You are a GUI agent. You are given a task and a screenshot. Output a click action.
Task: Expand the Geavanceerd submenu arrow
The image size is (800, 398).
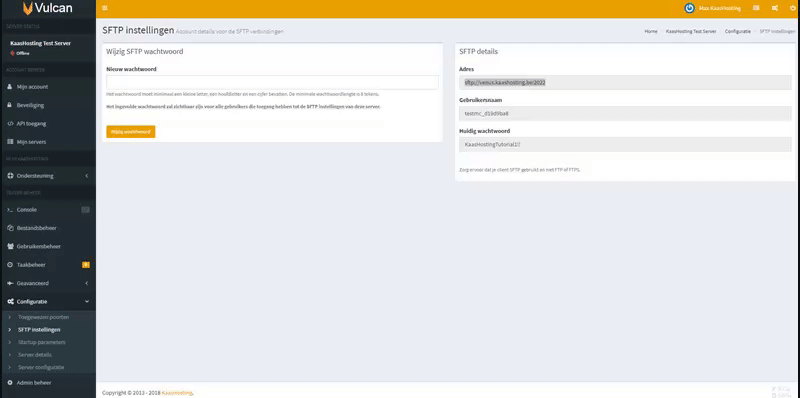[87, 283]
